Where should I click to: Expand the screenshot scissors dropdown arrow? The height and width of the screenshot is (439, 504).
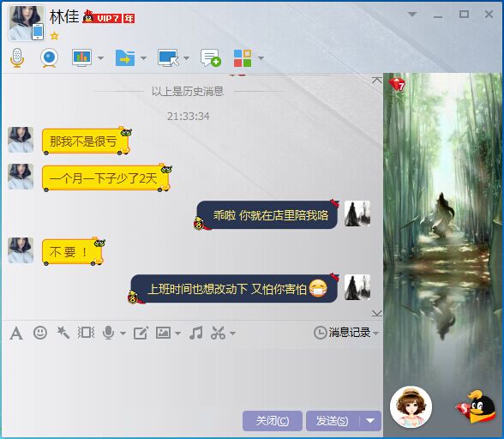(x=233, y=334)
